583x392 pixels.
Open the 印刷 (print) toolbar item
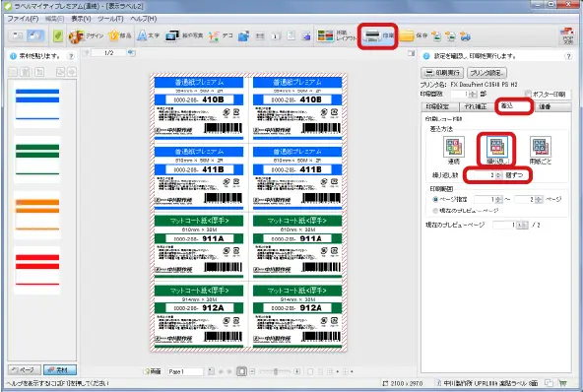pos(378,35)
